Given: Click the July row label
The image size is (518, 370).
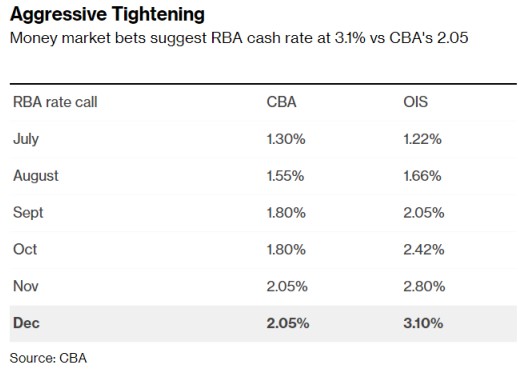Looking at the screenshot, I should point(26,139).
